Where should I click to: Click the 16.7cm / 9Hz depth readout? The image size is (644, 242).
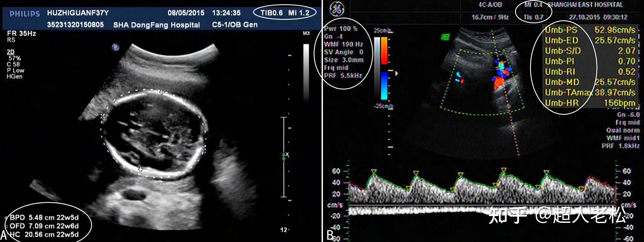pyautogui.click(x=490, y=17)
